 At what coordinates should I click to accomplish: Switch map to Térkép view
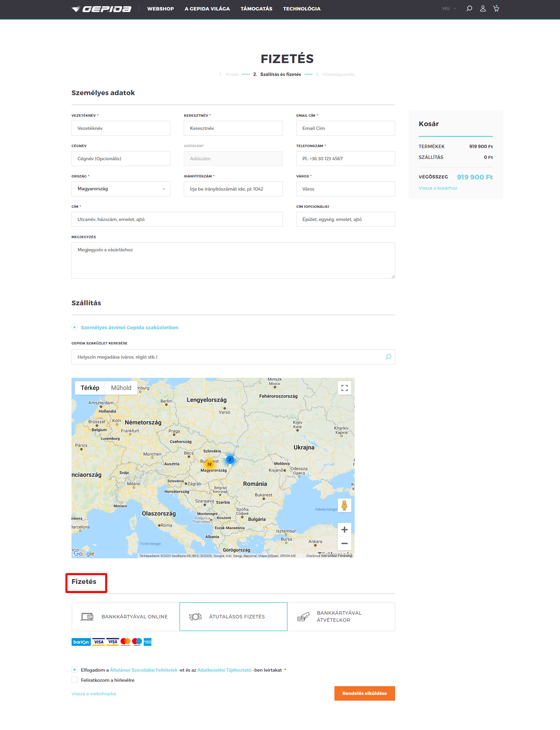90,388
